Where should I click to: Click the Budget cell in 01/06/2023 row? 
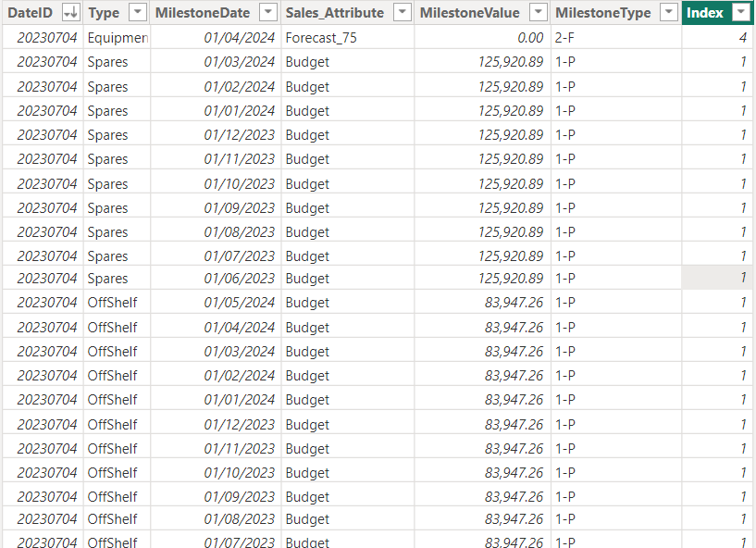tap(348, 279)
